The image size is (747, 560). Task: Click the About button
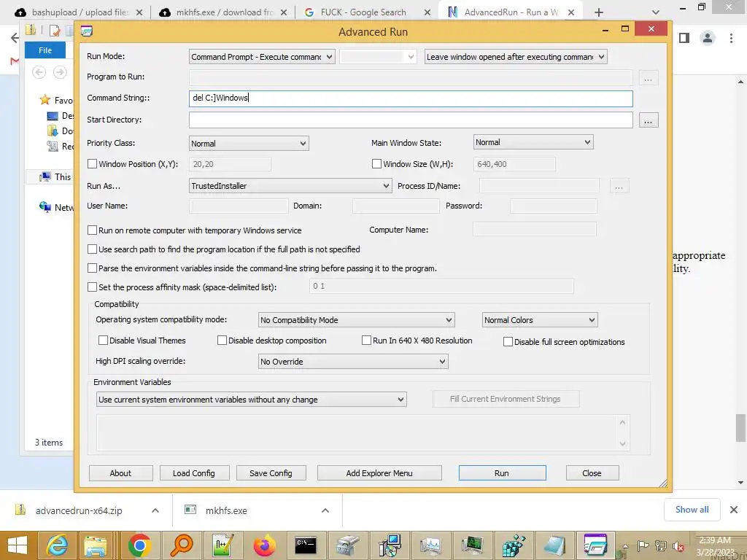pos(120,472)
